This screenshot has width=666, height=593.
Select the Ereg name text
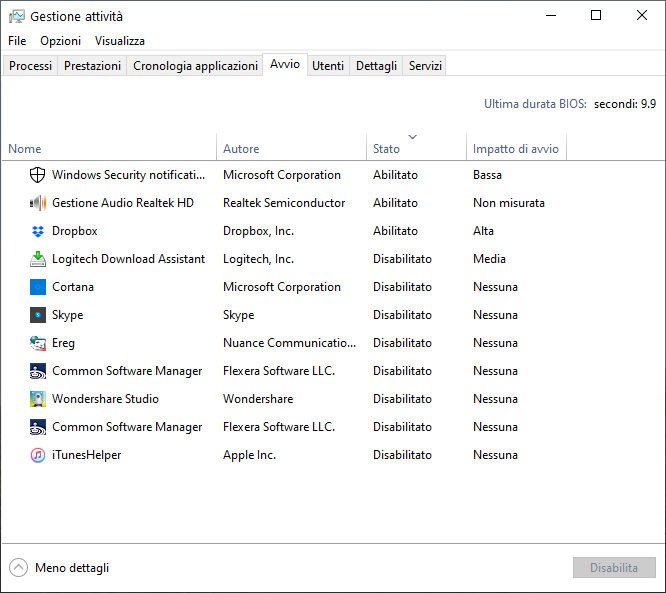(x=63, y=343)
